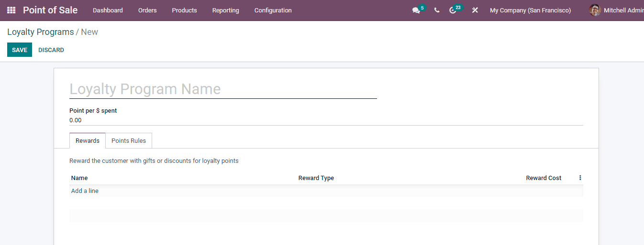Click Mitchell Admin's avatar picture
Screen dimensions: 644x245
click(x=595, y=10)
